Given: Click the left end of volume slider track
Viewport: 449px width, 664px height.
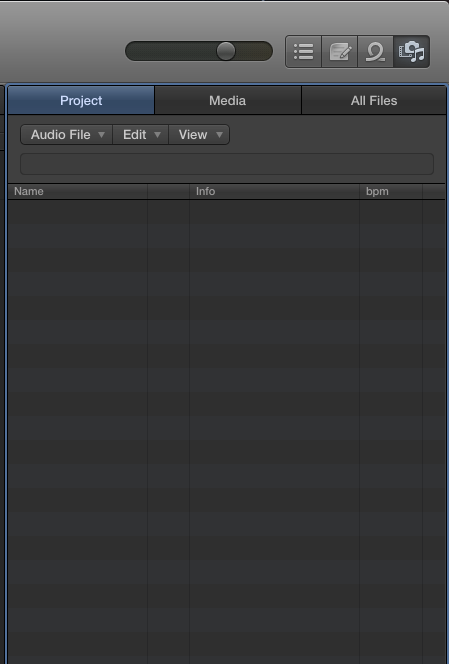Looking at the screenshot, I should [132, 51].
